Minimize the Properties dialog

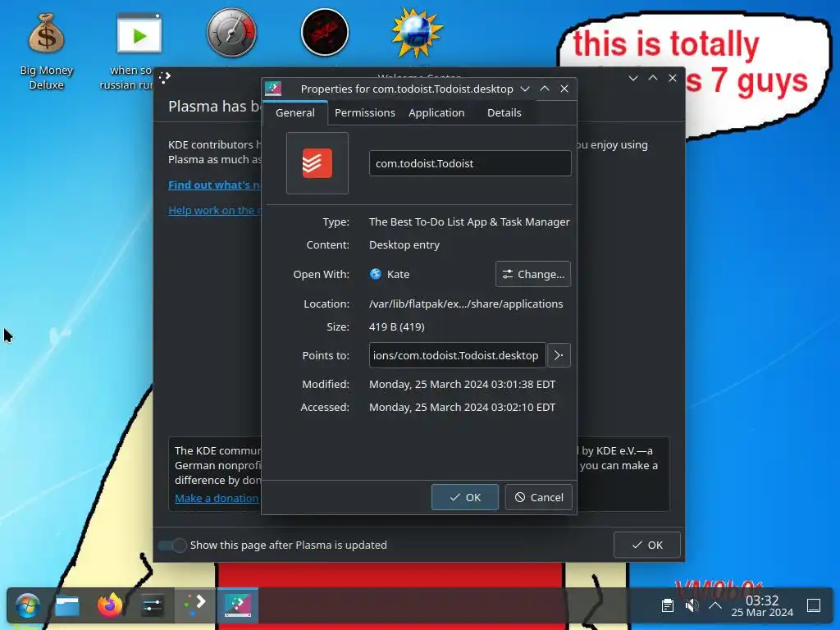click(x=525, y=89)
